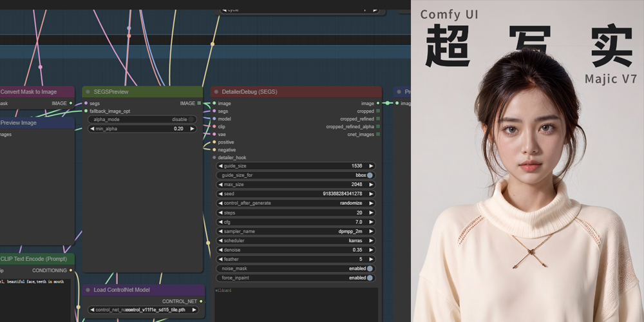
Task: Select next control_after_generate option with right arrow
Action: click(371, 204)
